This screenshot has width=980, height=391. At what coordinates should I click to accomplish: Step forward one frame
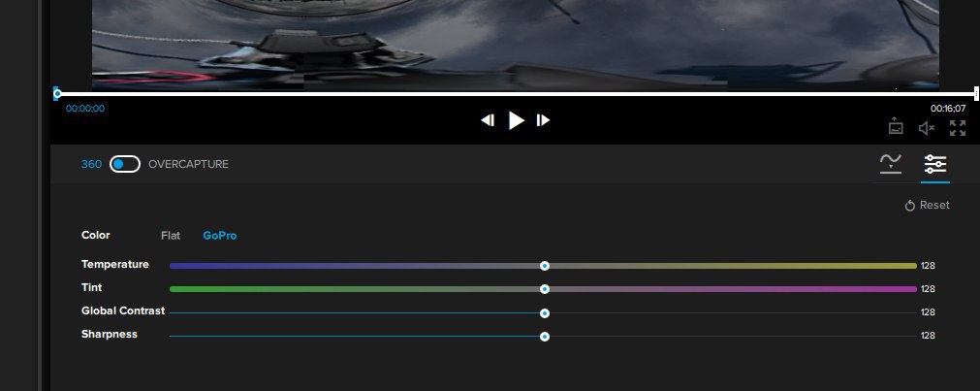[543, 120]
